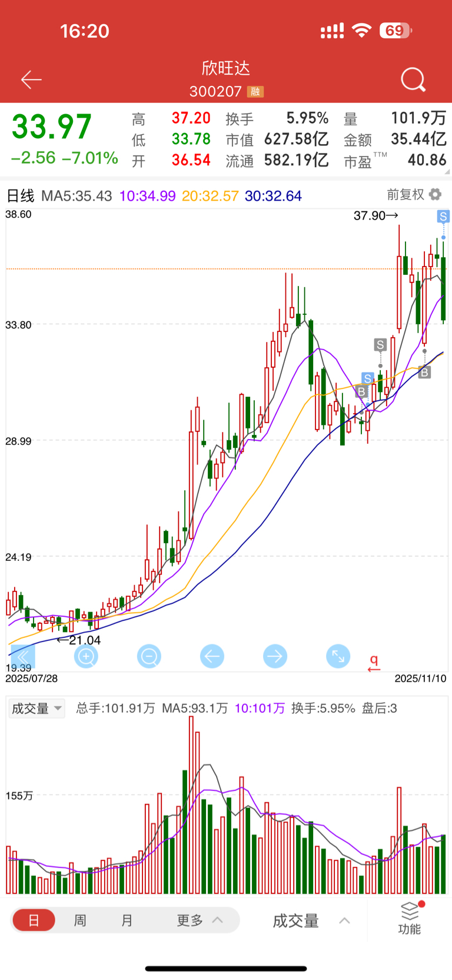This screenshot has width=452, height=980.
Task: Tap the status bar time 16:20
Action: (x=85, y=31)
